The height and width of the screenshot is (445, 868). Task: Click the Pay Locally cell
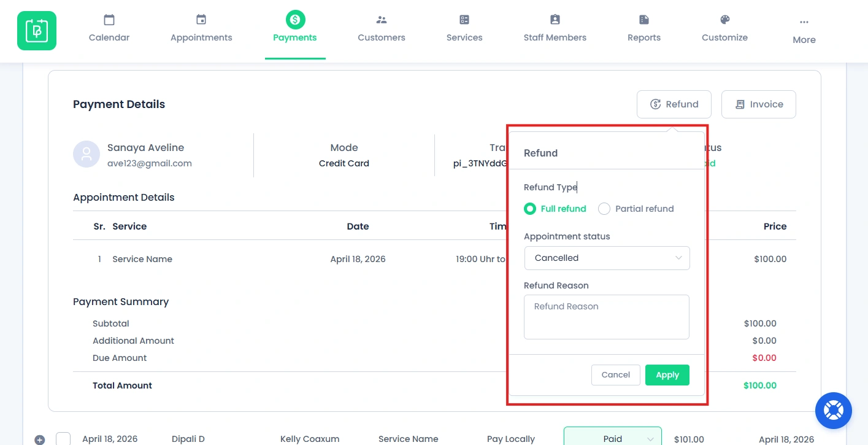(511, 439)
